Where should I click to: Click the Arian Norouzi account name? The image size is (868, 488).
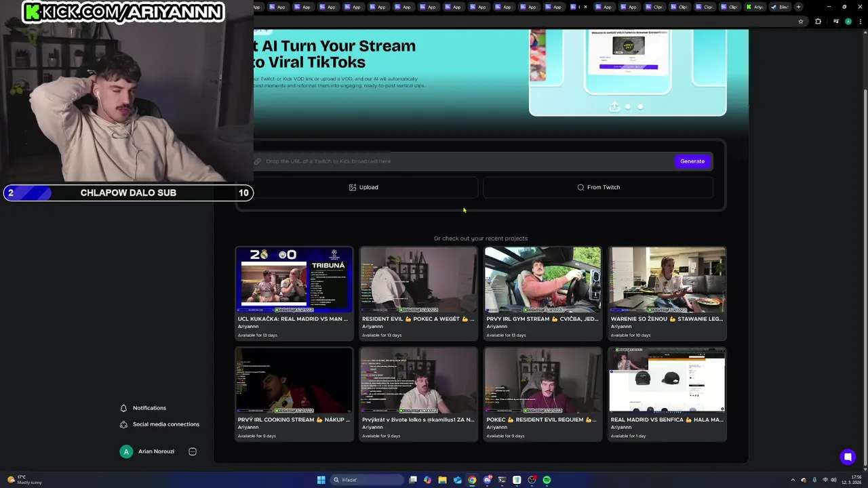[x=156, y=451]
